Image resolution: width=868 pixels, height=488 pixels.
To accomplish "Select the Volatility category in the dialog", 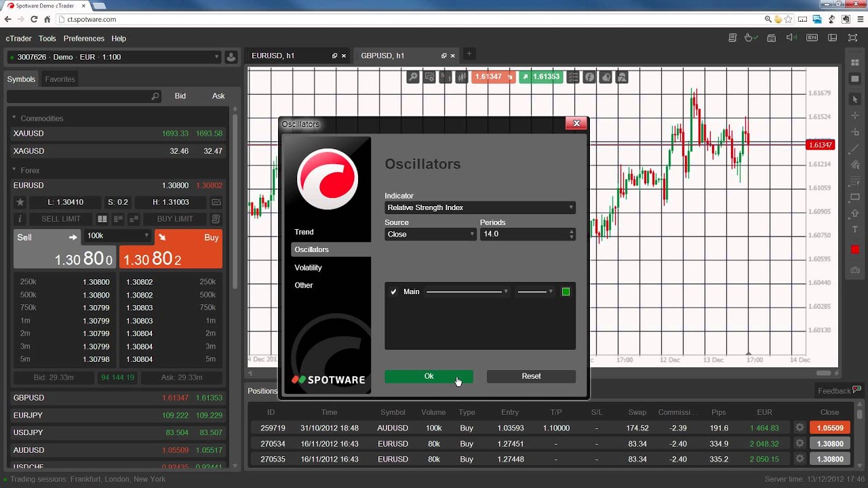I will 308,267.
